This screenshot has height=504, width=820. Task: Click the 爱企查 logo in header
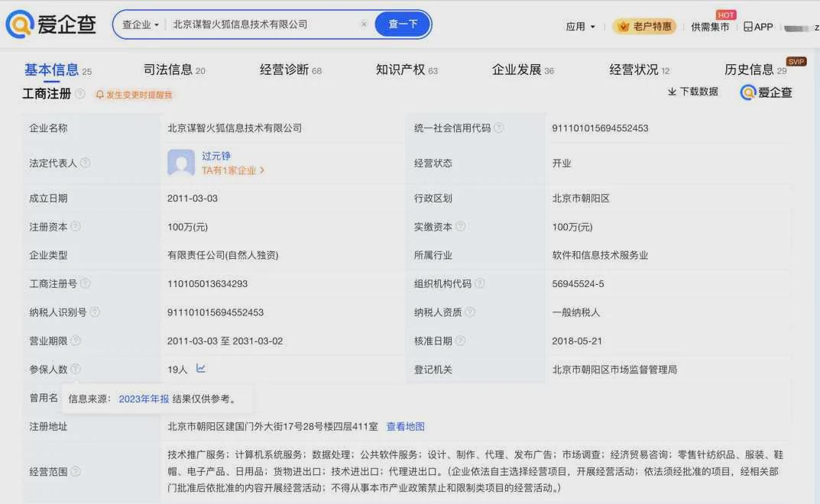[x=51, y=24]
